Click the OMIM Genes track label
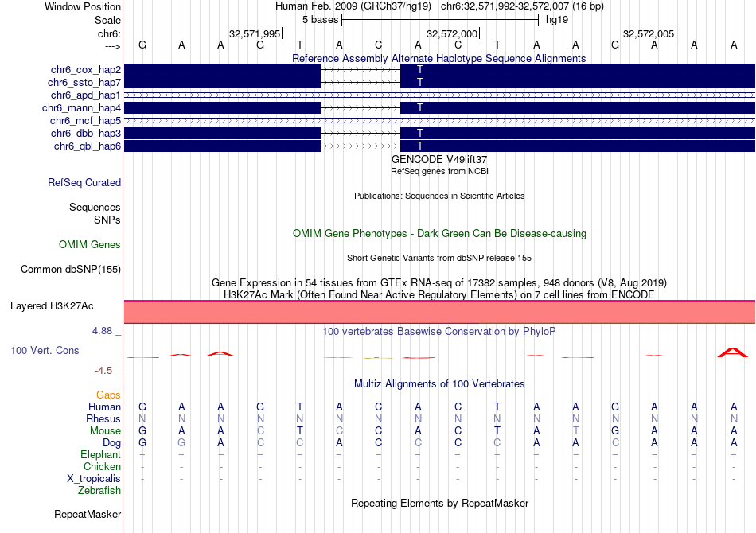756x533 pixels. (90, 245)
